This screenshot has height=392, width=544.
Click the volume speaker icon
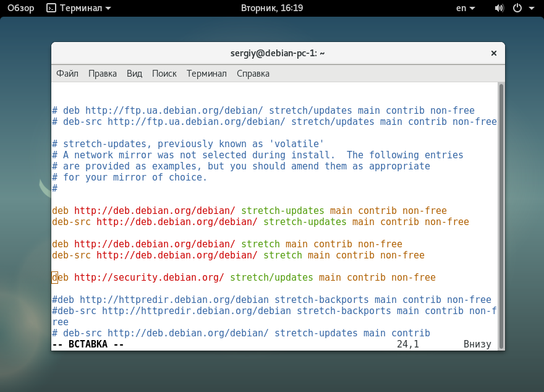(x=499, y=8)
